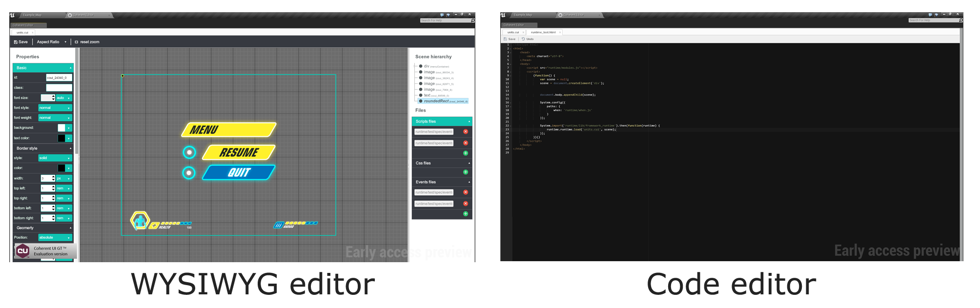Viewport: 980px width, 308px height.
Task: Delete the second Events files entry
Action: coord(465,204)
